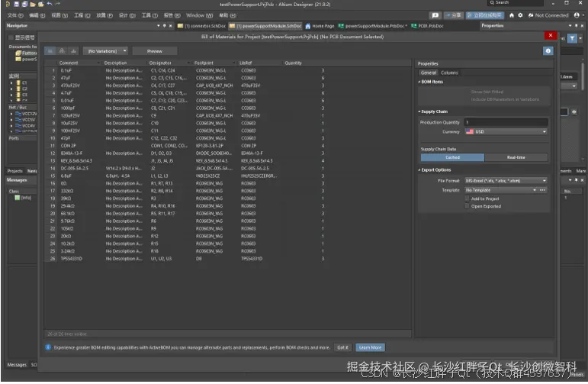588x384 pixels.
Task: Select the consolidated view icon
Action: pos(73,50)
